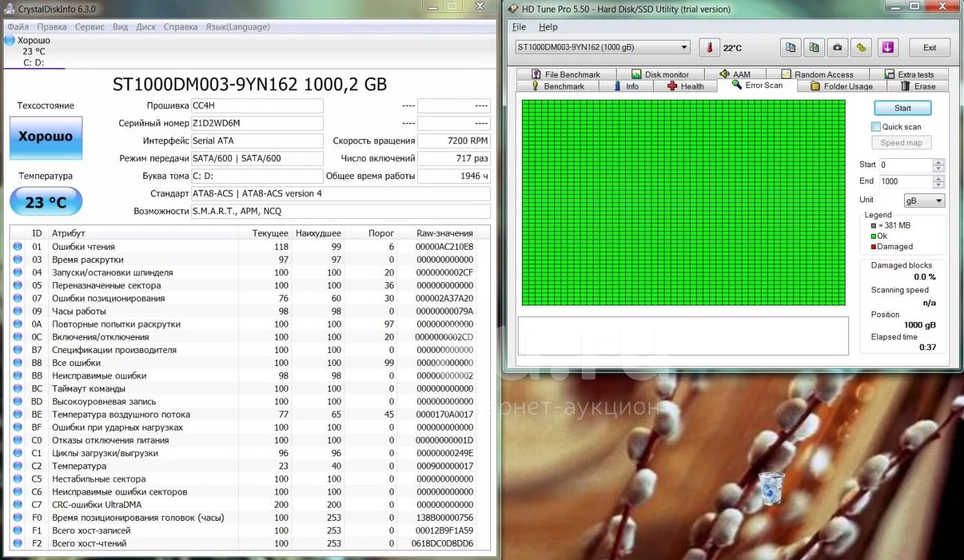Viewport: 964px width, 560px height.
Task: Switch to the Disk monitor tab
Action: coord(660,74)
